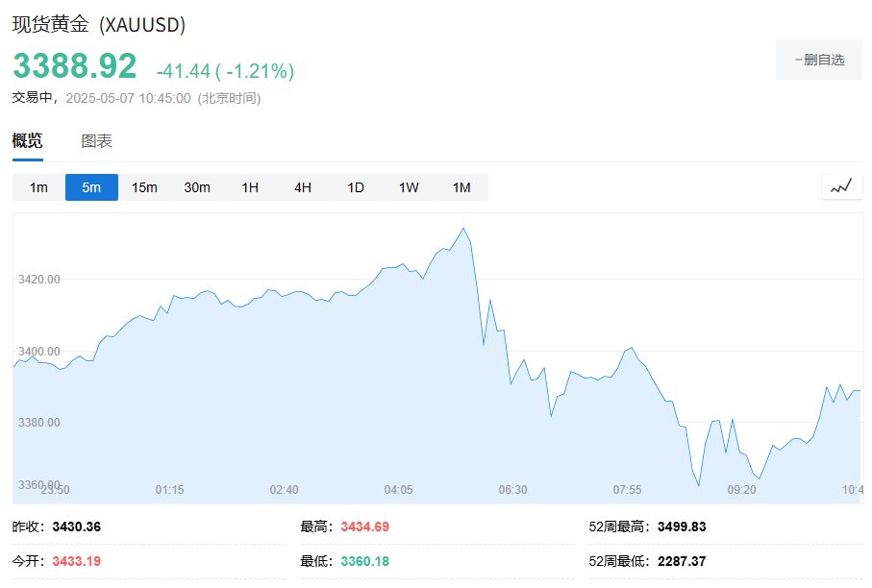The image size is (872, 588).
Task: Click the 3420.00 price axis label
Action: tap(39, 280)
